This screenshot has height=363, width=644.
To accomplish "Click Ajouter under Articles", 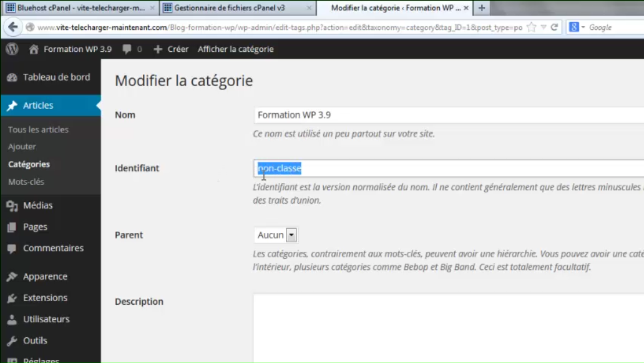I will point(22,147).
